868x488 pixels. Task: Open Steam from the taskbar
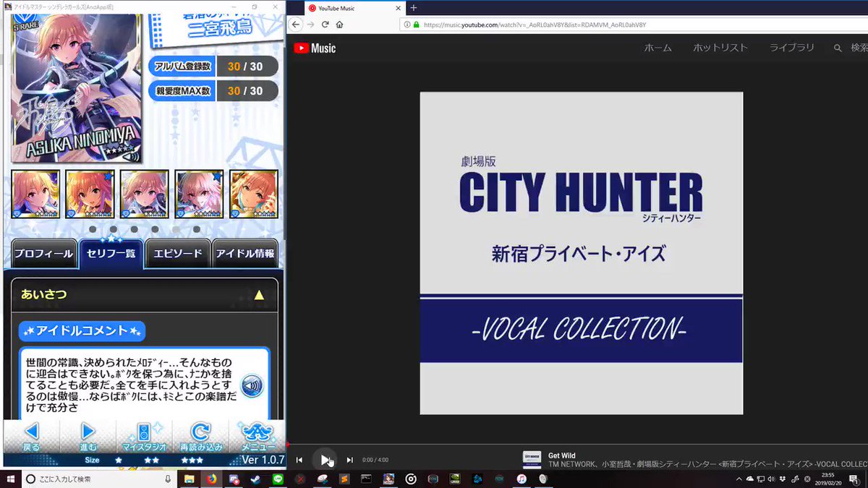pyautogui.click(x=256, y=479)
